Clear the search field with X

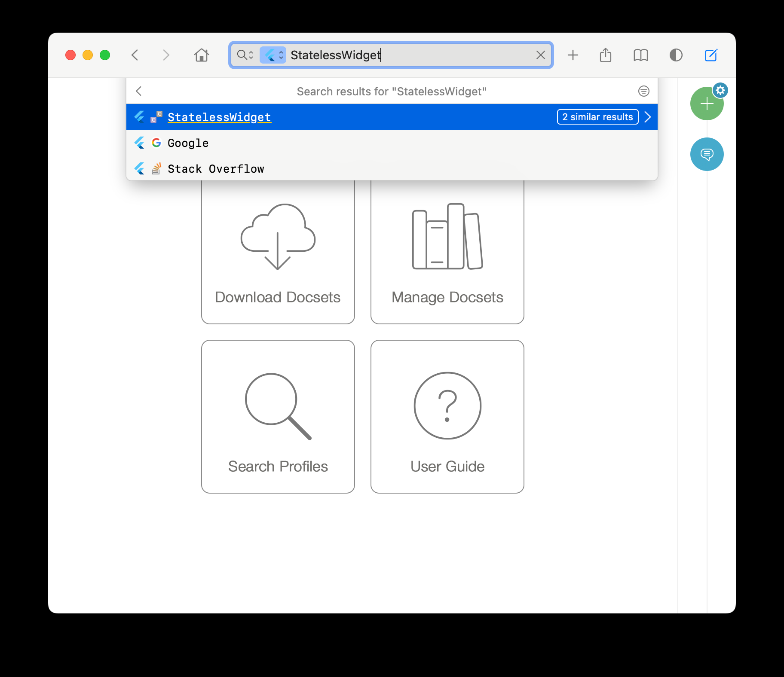(541, 55)
